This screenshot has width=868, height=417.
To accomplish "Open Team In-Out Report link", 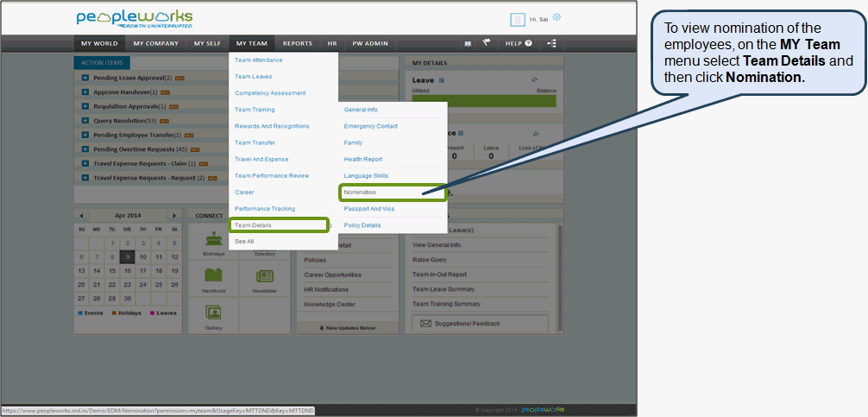I will pyautogui.click(x=439, y=275).
